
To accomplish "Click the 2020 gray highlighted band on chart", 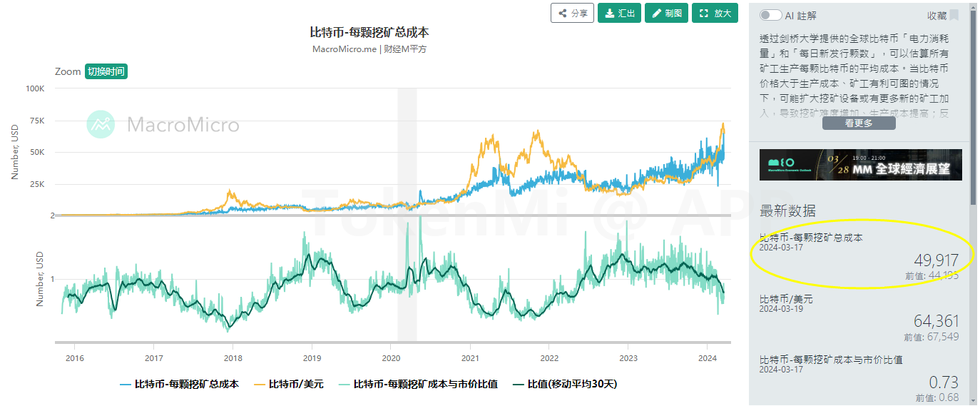I will [x=407, y=214].
